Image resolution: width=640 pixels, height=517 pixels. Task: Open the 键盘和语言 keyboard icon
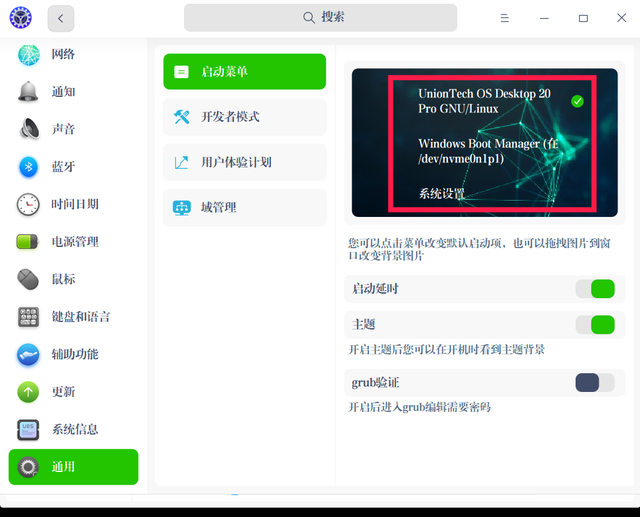28,317
